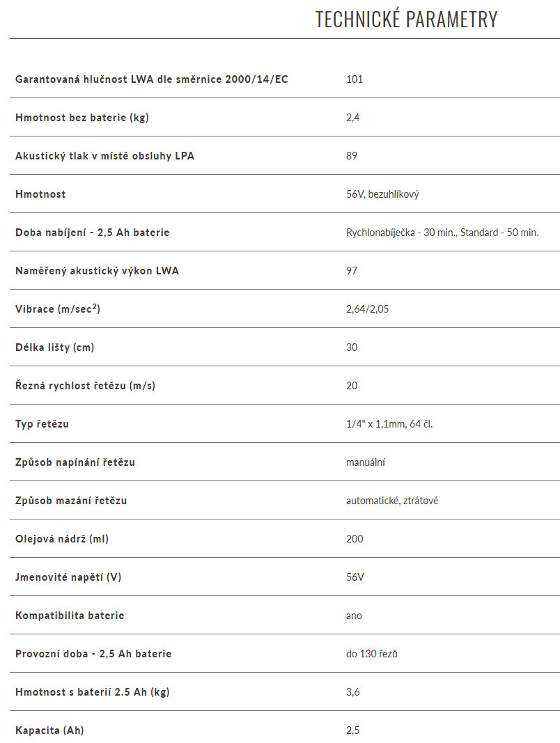Click Naměřený akustický výkon LWA label
This screenshot has height=743, width=560.
click(x=97, y=271)
